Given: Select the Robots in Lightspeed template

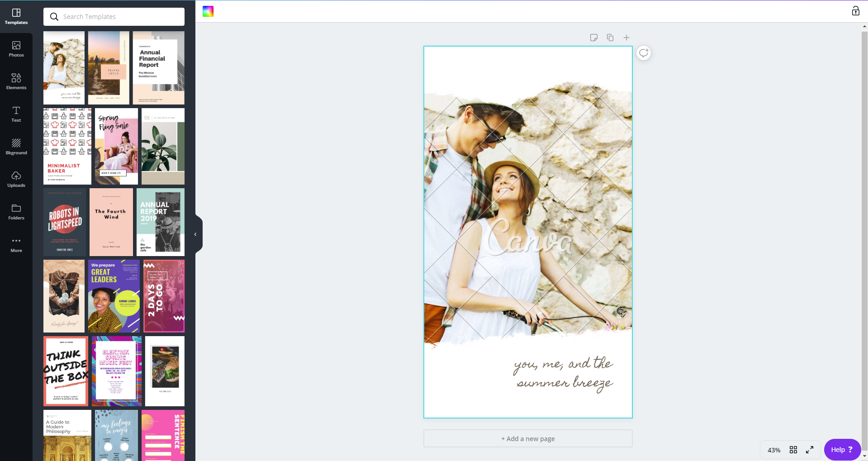Looking at the screenshot, I should pos(65,222).
